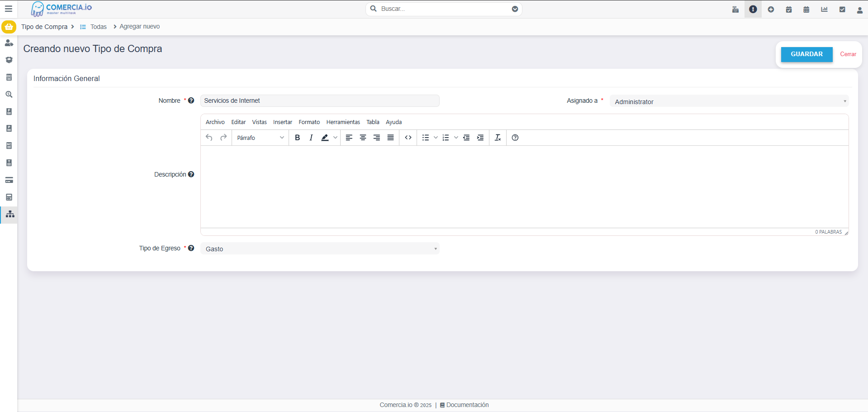Screen dimensions: 868x412
Task: Align text left
Action: tap(349, 138)
